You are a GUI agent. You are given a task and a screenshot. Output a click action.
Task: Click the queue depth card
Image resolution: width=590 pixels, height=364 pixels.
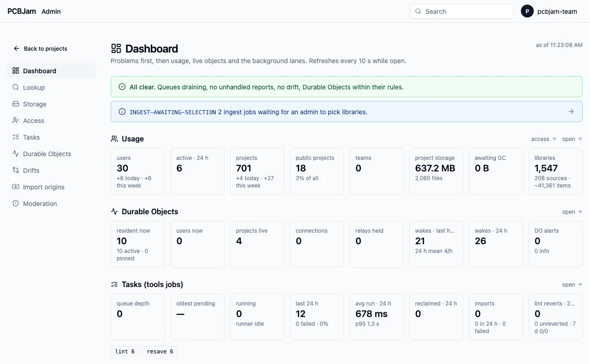[138, 317]
